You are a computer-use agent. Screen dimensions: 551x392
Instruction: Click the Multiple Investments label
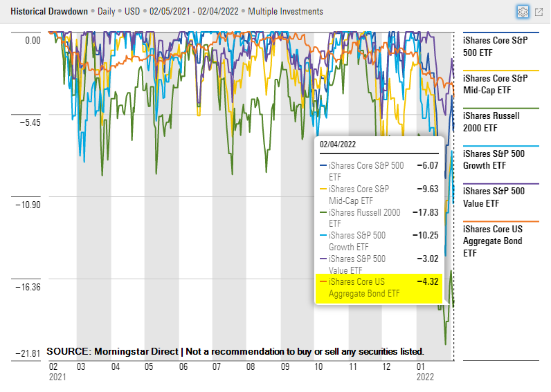point(285,11)
